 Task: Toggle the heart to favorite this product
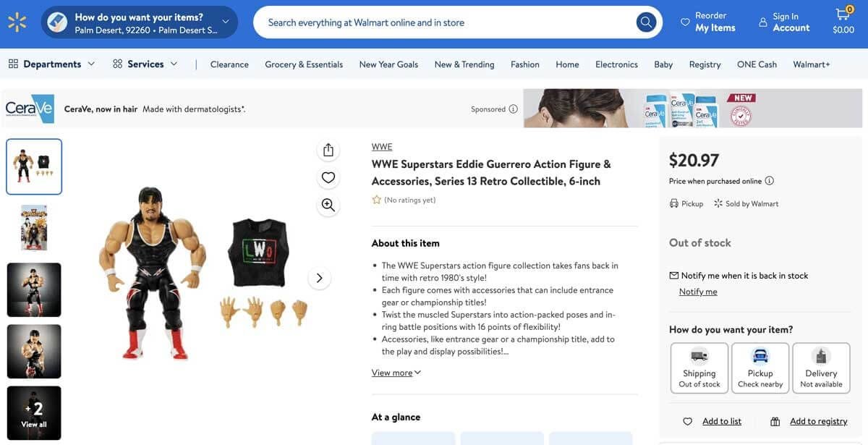coord(327,177)
